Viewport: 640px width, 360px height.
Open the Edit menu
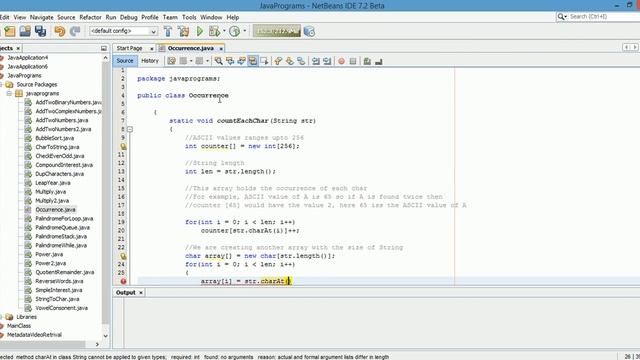click(x=4, y=17)
